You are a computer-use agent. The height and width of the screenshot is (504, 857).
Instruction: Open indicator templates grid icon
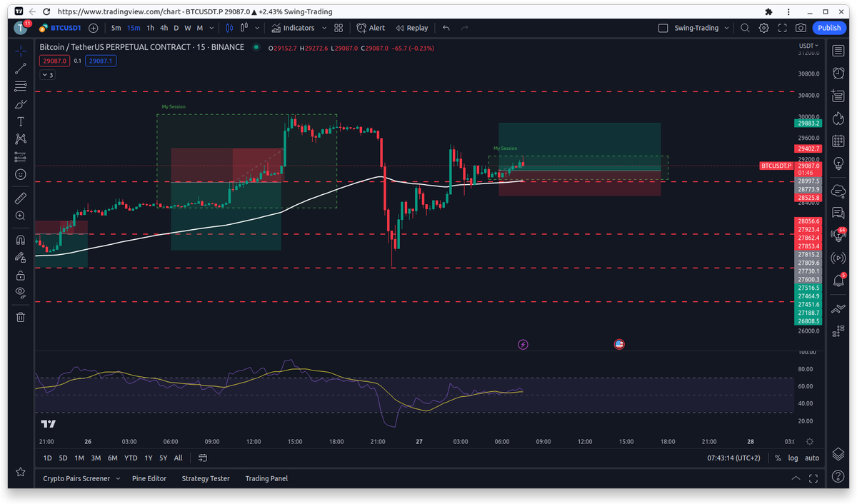point(339,28)
